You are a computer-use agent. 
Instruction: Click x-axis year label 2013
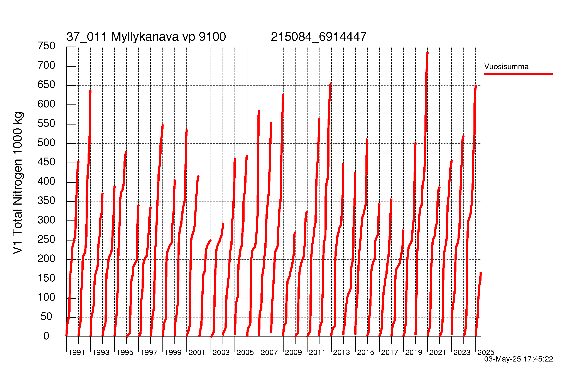click(341, 353)
